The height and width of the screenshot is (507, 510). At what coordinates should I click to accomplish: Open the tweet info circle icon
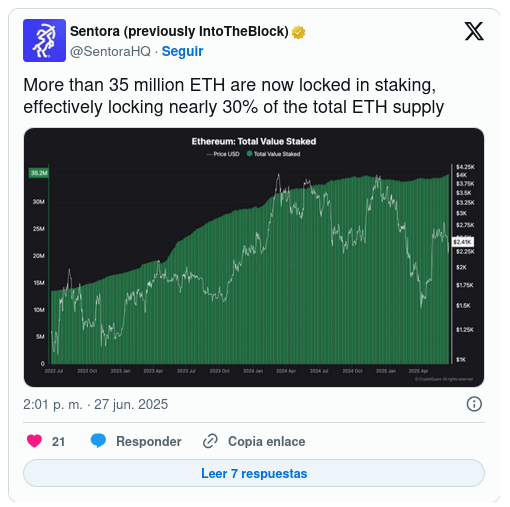[x=474, y=404]
